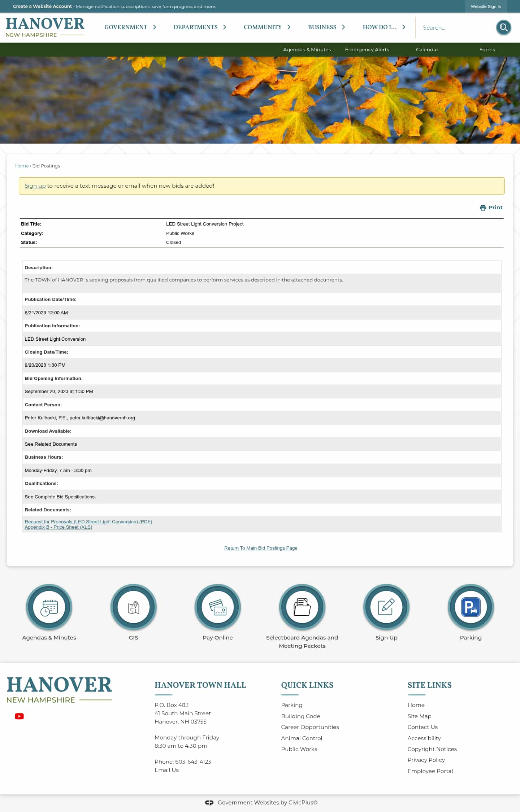Open the Pay Online credit card icon
This screenshot has width=520, height=812.
[x=218, y=607]
